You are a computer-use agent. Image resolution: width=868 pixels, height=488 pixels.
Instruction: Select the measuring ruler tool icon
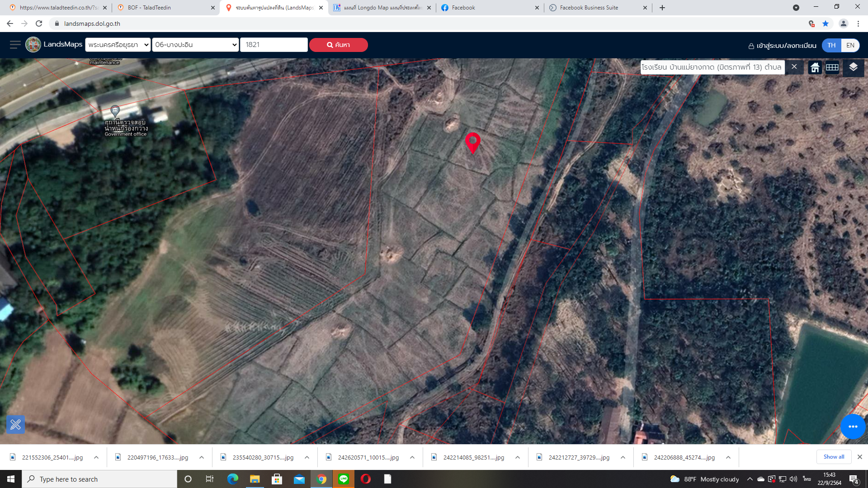(x=15, y=424)
